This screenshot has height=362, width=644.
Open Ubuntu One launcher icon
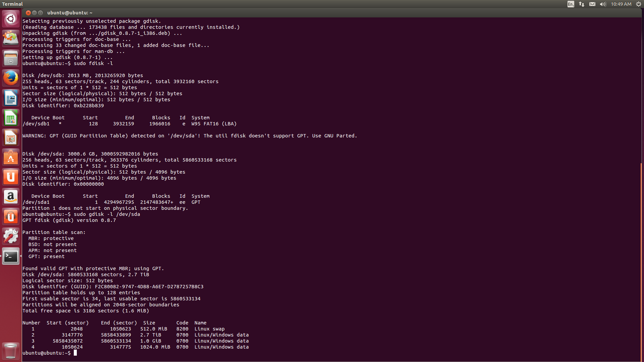11,177
